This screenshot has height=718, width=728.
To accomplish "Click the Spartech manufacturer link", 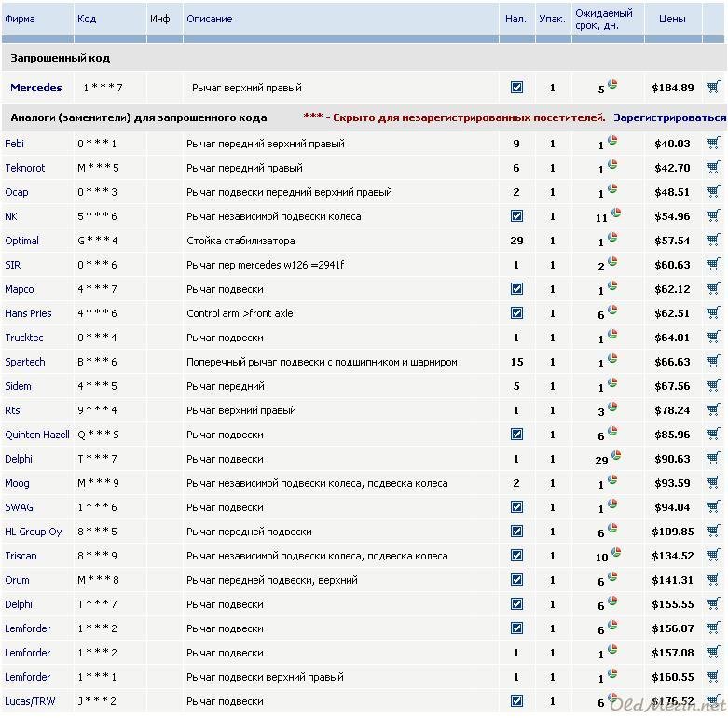I will [25, 362].
